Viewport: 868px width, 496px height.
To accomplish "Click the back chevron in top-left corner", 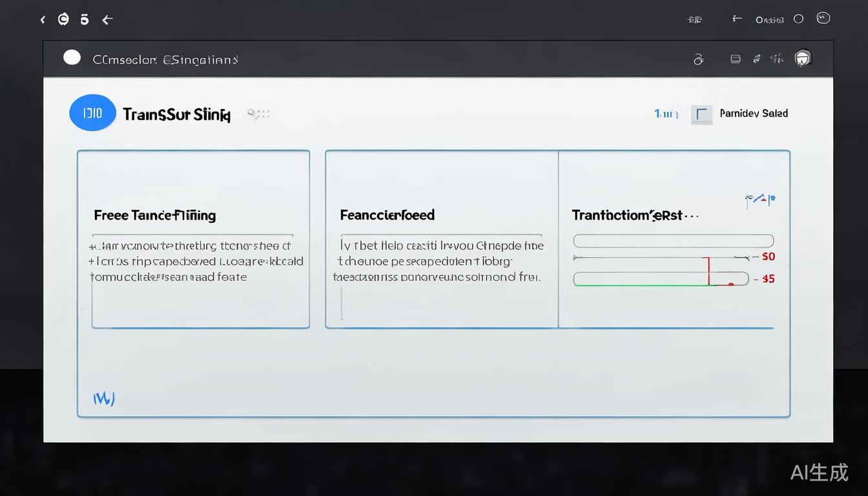I will 43,20.
